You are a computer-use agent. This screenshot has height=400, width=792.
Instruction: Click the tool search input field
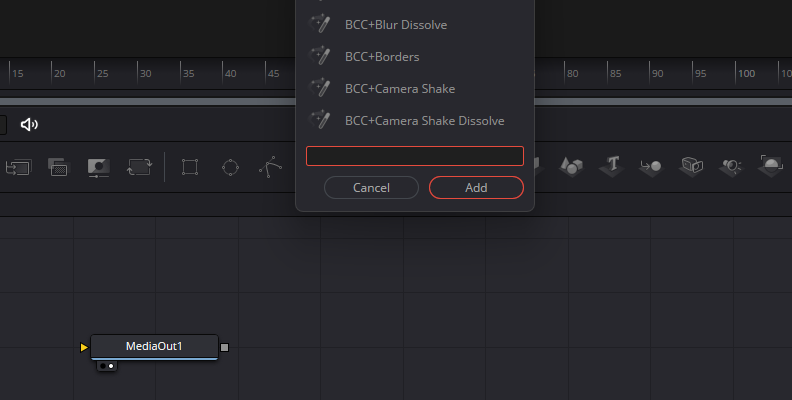[x=414, y=156]
